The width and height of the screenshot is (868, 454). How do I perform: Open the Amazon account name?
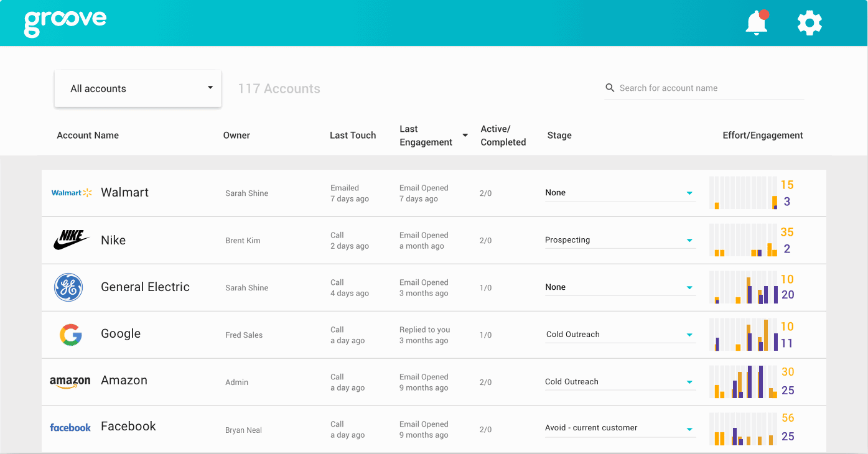click(x=124, y=380)
